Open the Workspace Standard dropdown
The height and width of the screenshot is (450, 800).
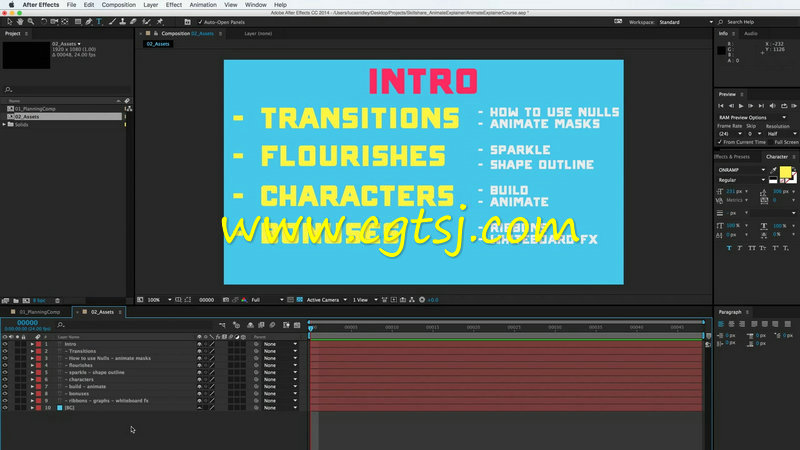point(686,22)
